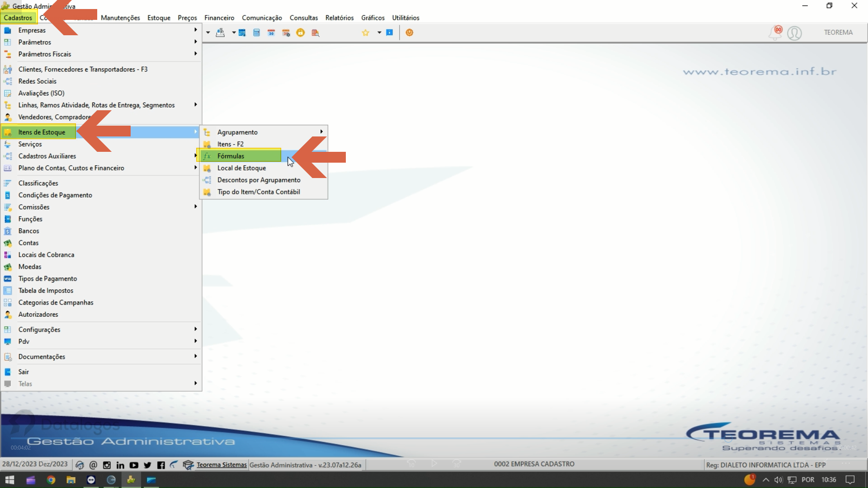Viewport: 868px width, 488px height.
Task: Open the Utilitários menu
Action: pos(406,18)
